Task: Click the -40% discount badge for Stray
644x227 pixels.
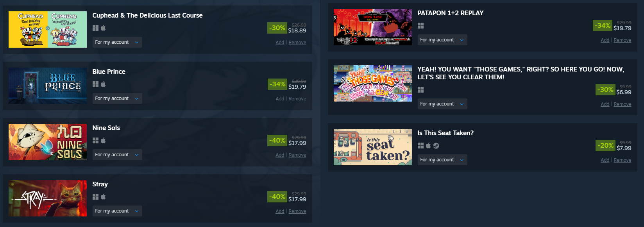Action: pos(277,197)
